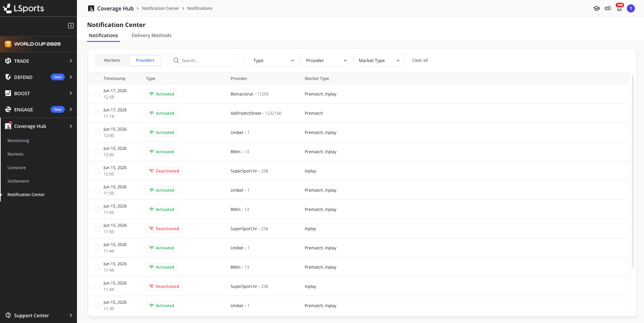Click the Coverage Hub breadcrumb icon

click(x=91, y=8)
